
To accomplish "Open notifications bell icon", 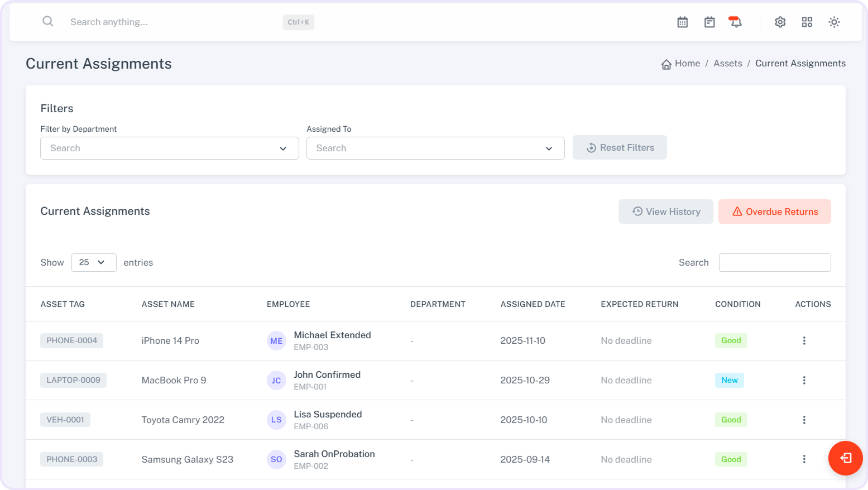I will (735, 22).
